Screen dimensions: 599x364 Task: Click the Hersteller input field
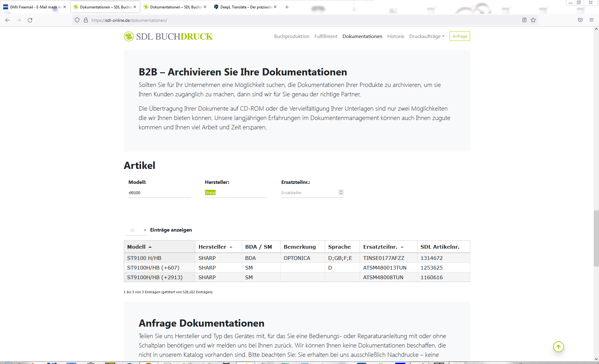click(x=236, y=193)
